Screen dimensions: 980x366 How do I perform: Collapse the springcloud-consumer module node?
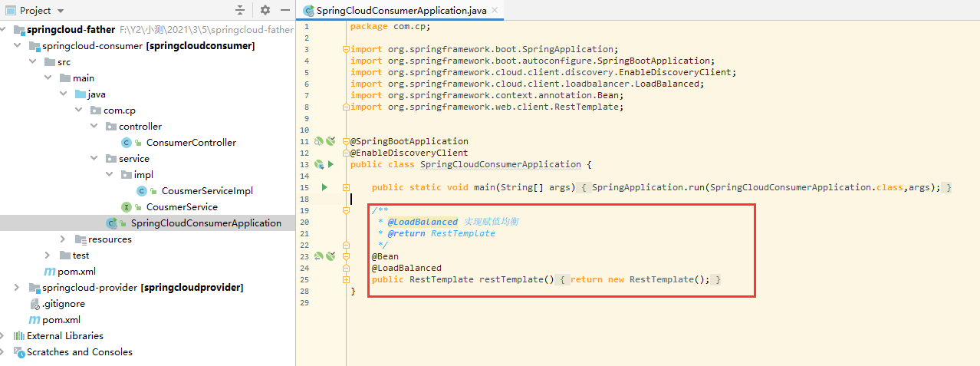point(18,46)
